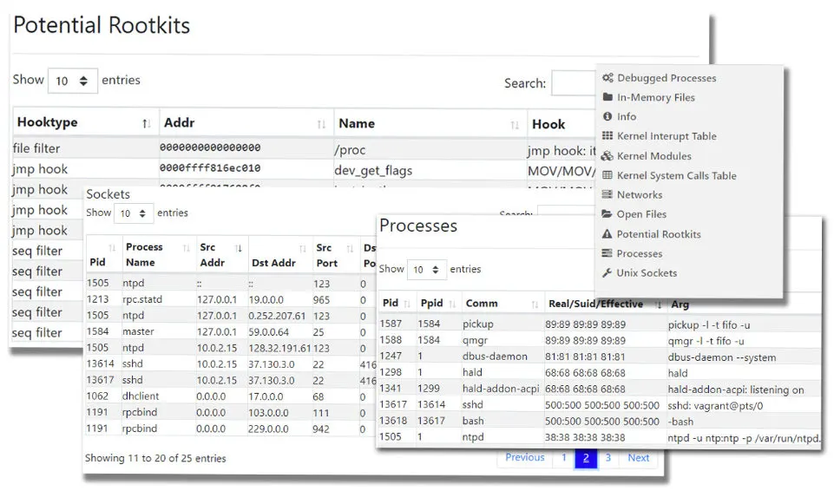Click the Potential Rootkits Search field
This screenshot has width=834, height=504.
pyautogui.click(x=574, y=83)
